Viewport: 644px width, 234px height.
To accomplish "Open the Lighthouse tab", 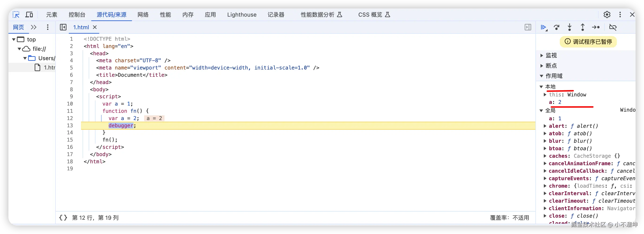I will tap(242, 15).
